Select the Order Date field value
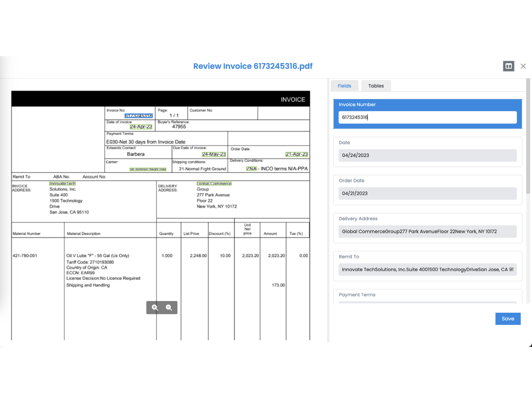Viewport: 532px width, 403px height. 428,193
